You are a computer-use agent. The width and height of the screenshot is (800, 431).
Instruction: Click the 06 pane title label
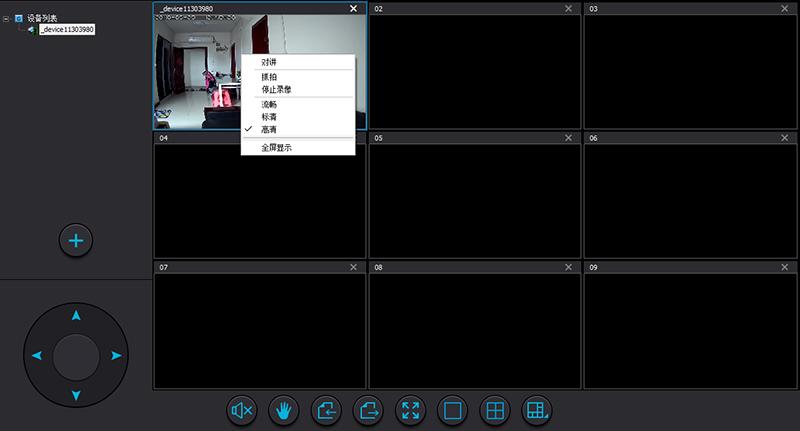pos(593,138)
